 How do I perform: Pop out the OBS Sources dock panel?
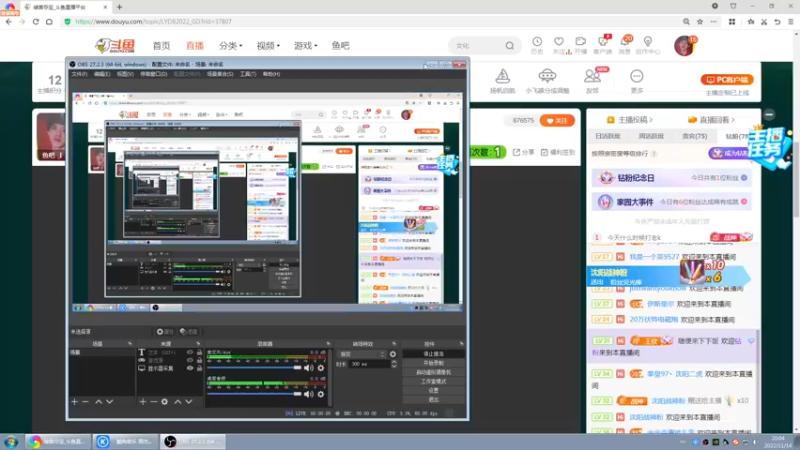[198, 344]
